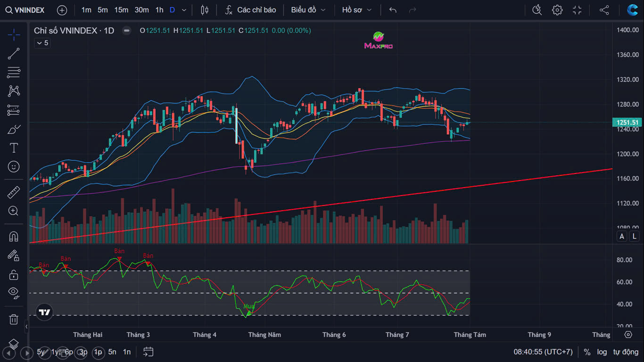Image resolution: width=644 pixels, height=362 pixels.
Task: Toggle lock all drawing tools
Action: [x=14, y=274]
